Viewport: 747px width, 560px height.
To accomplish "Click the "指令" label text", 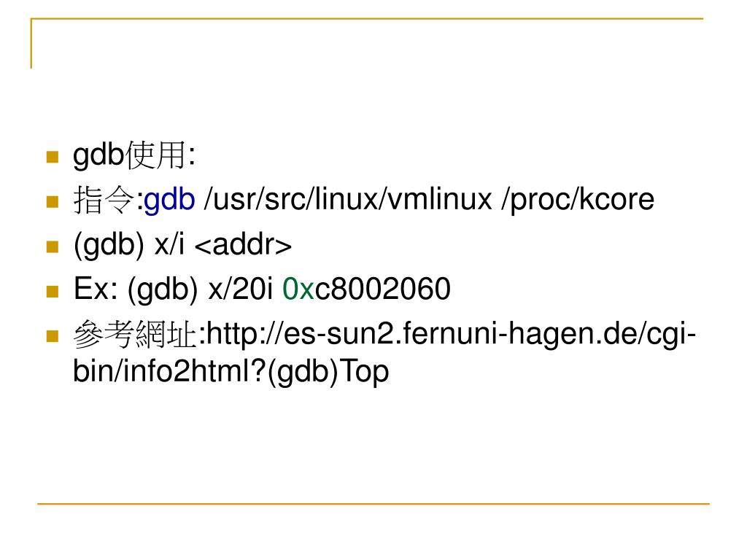I will point(104,200).
